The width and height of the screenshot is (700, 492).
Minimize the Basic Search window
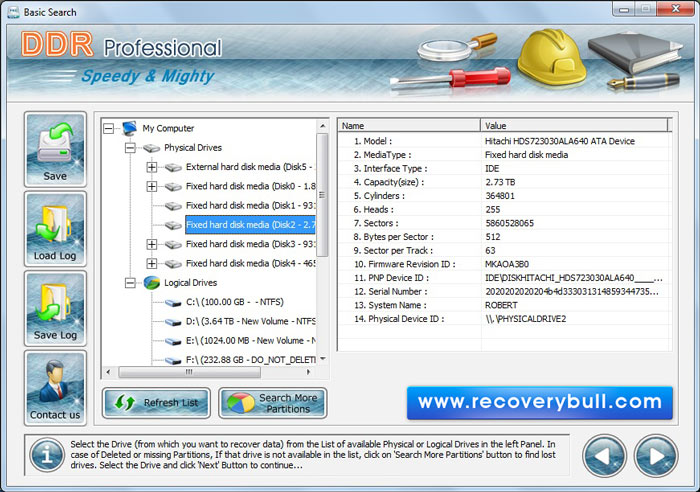point(624,9)
